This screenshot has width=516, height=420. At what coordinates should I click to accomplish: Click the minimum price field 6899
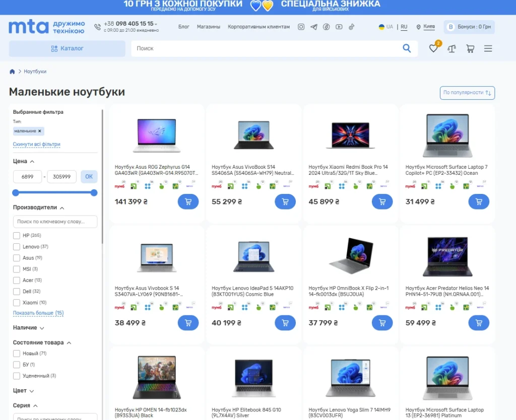[x=27, y=177]
